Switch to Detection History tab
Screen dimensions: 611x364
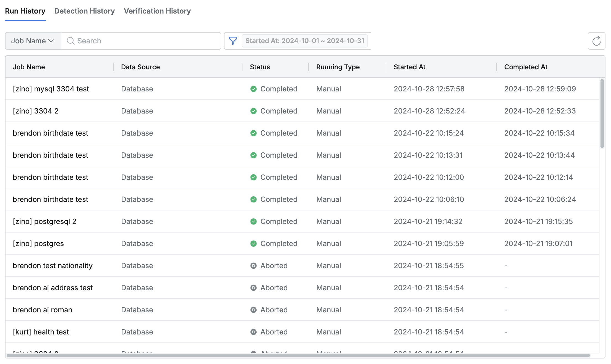point(84,11)
